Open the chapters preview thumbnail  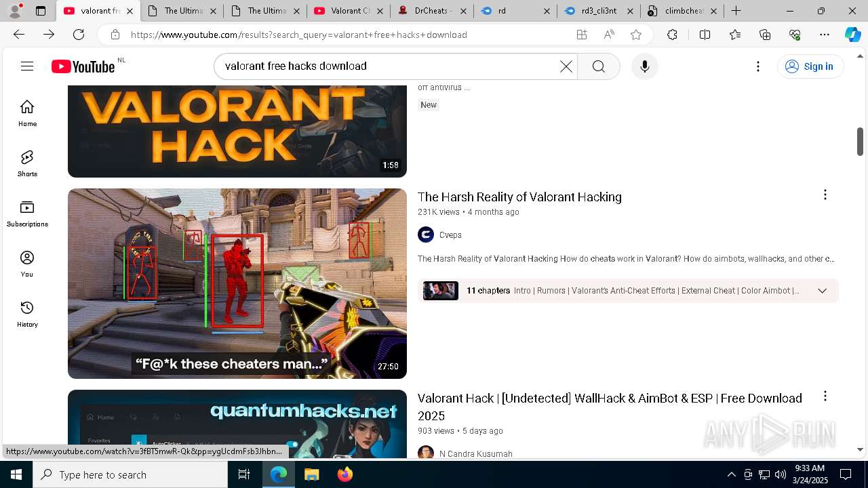click(441, 291)
